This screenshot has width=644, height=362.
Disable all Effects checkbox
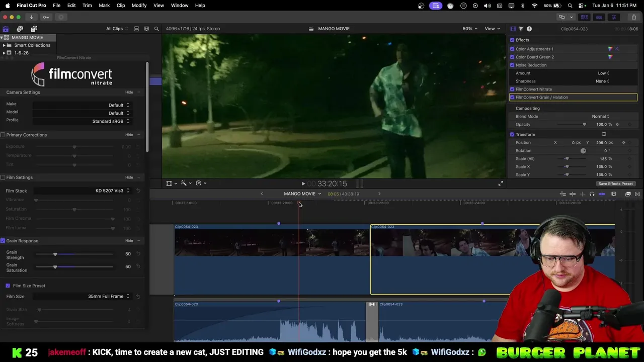pos(512,40)
